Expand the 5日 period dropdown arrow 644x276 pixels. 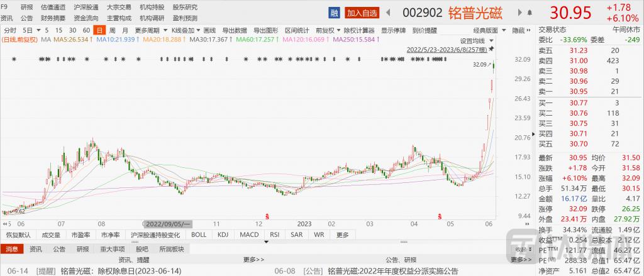pos(38,30)
